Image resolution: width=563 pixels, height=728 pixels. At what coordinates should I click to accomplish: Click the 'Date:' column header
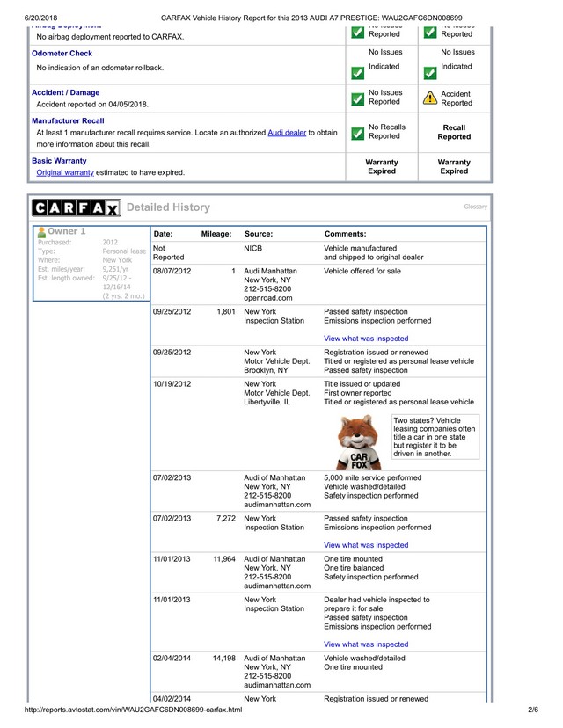coord(163,234)
